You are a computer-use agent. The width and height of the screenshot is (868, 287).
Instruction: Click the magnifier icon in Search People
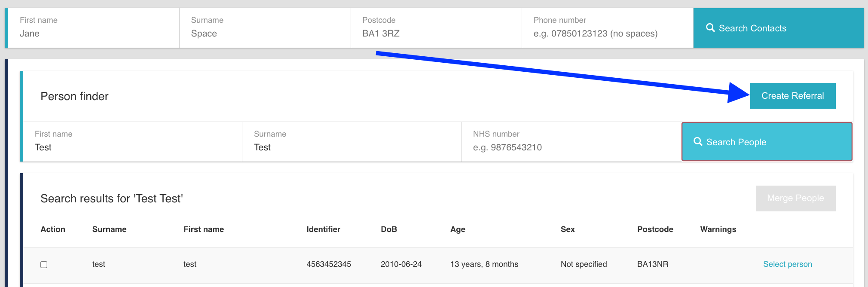698,142
